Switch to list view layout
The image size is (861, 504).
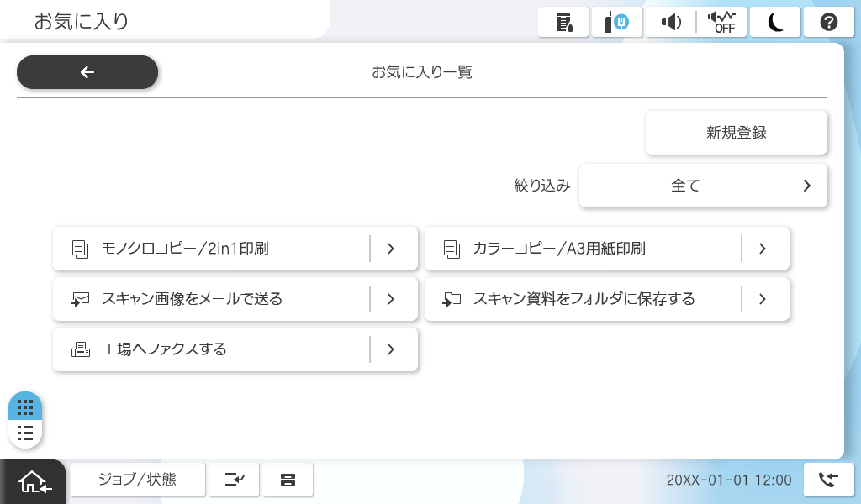coord(25,433)
